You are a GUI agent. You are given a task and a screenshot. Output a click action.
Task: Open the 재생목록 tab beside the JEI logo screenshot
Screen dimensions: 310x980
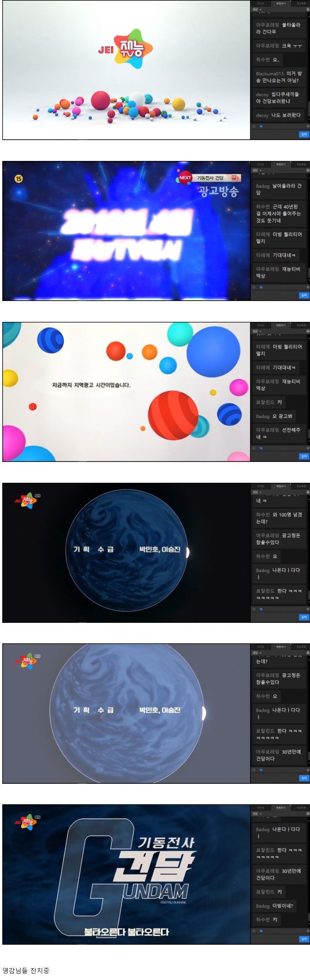[301, 3]
